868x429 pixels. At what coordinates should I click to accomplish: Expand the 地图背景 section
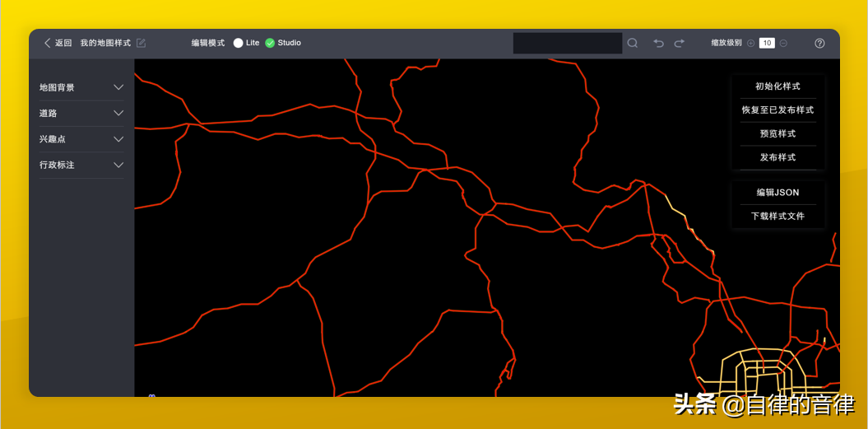(81, 87)
